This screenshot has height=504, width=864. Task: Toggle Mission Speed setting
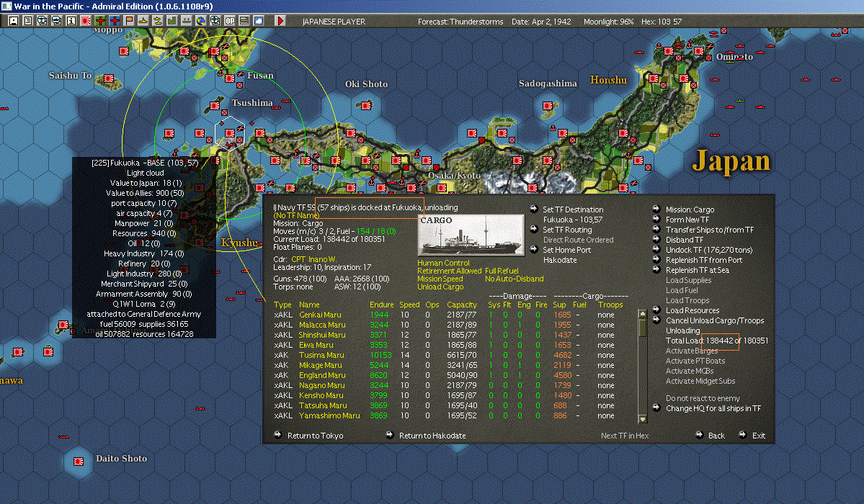[x=440, y=279]
